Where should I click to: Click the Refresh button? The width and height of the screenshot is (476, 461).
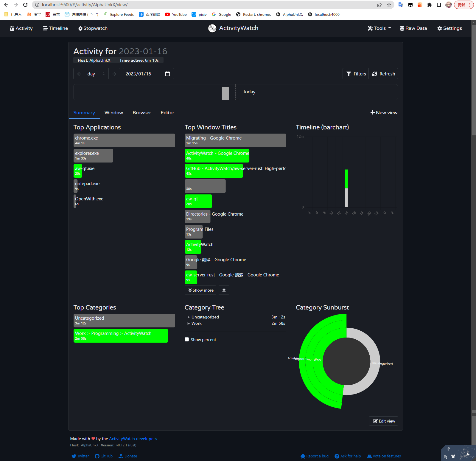tap(383, 74)
